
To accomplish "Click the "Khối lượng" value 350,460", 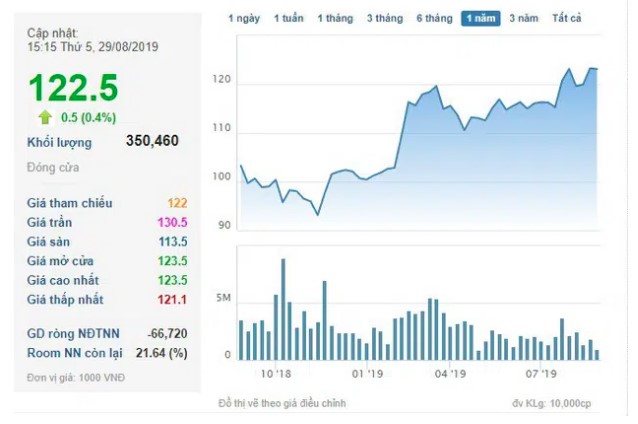I will pyautogui.click(x=152, y=141).
